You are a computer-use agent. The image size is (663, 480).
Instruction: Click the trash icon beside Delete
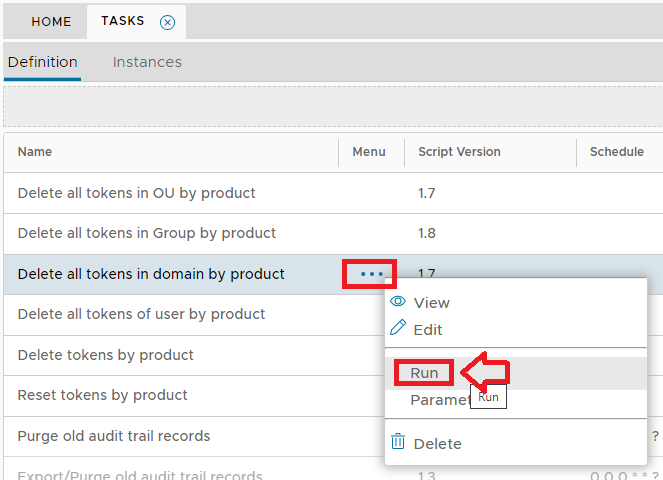[x=398, y=442]
